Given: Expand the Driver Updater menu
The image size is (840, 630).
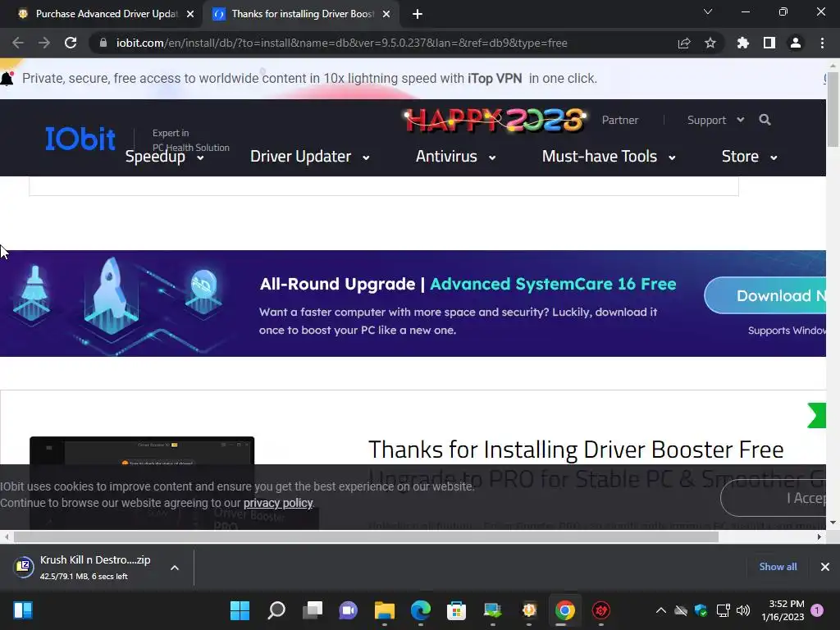Looking at the screenshot, I should point(309,157).
